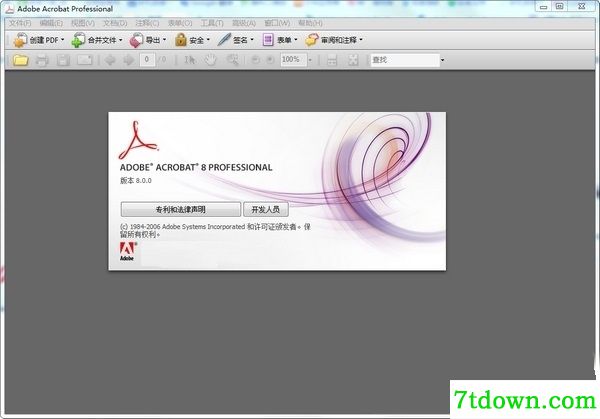Click the Email envelope icon
Image resolution: width=600 pixels, height=419 pixels.
point(85,60)
